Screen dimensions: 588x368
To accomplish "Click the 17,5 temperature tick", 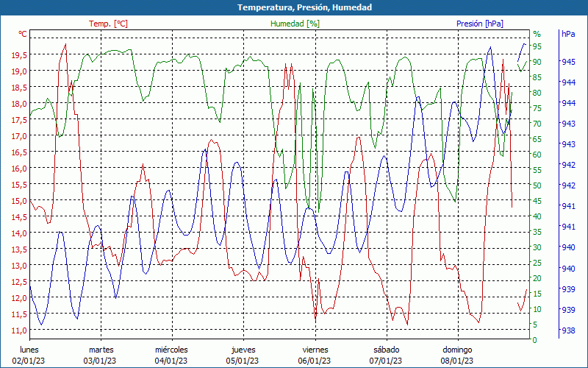I will 19,120.
